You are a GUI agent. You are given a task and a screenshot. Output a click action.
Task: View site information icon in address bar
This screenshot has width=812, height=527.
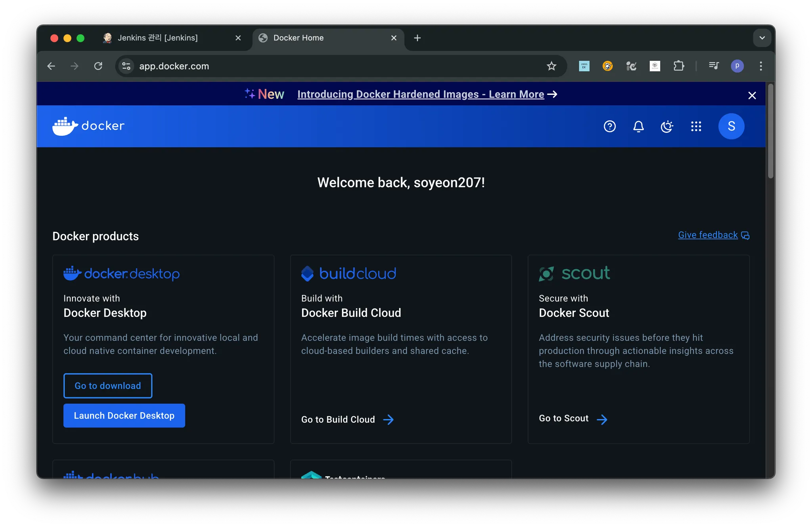(126, 66)
